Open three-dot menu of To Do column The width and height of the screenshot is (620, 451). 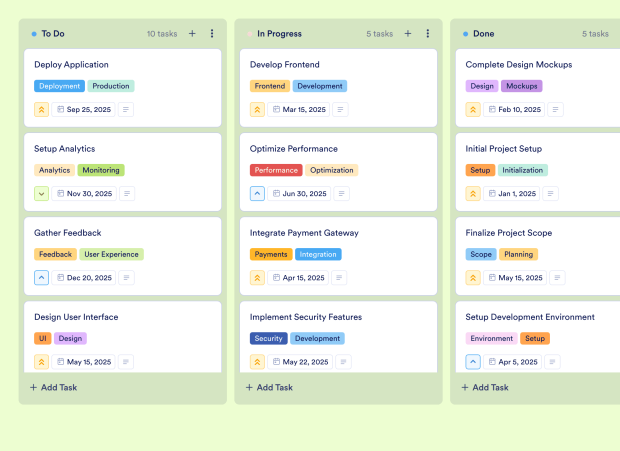click(212, 33)
